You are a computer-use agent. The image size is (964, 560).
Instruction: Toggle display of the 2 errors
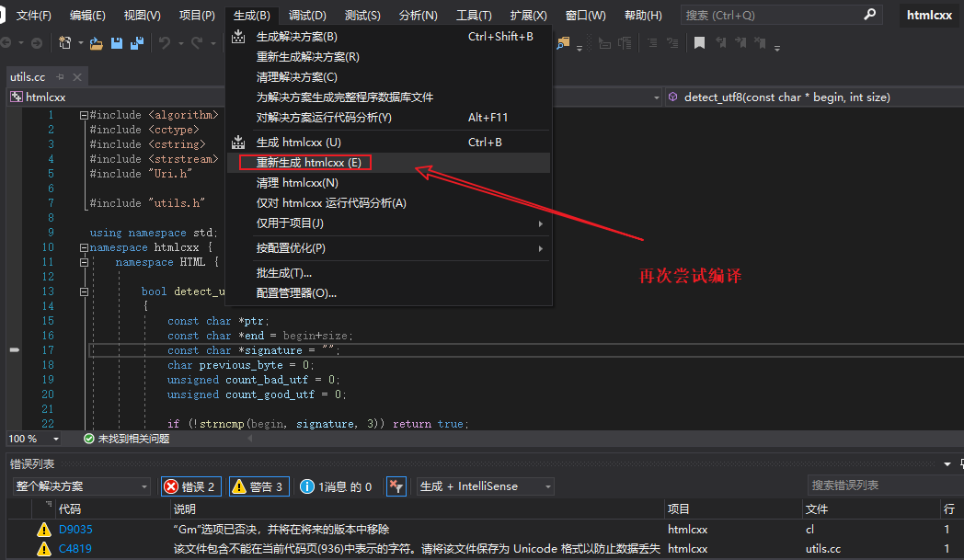point(191,486)
